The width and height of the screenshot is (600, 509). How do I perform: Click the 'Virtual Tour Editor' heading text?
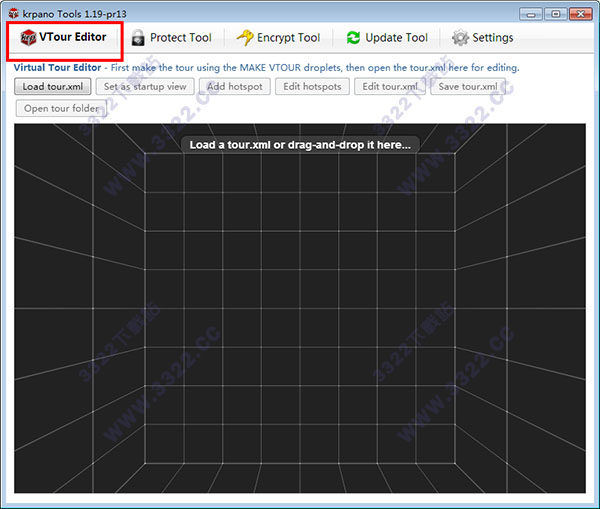57,67
